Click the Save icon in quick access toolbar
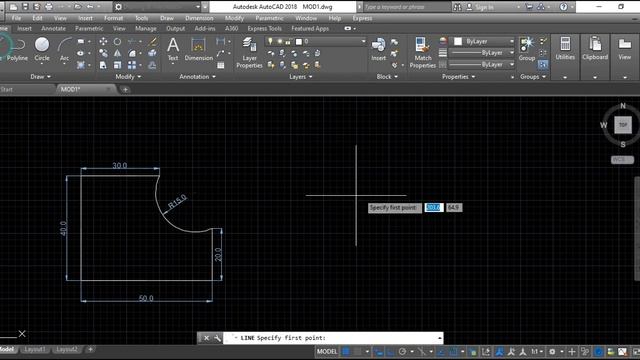 (25, 7)
